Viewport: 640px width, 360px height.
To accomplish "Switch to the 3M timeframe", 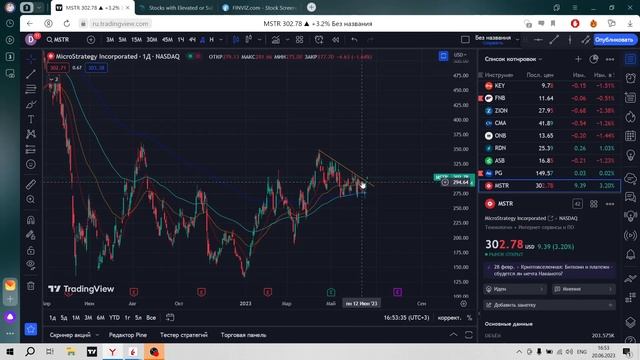I will pyautogui.click(x=110, y=40).
